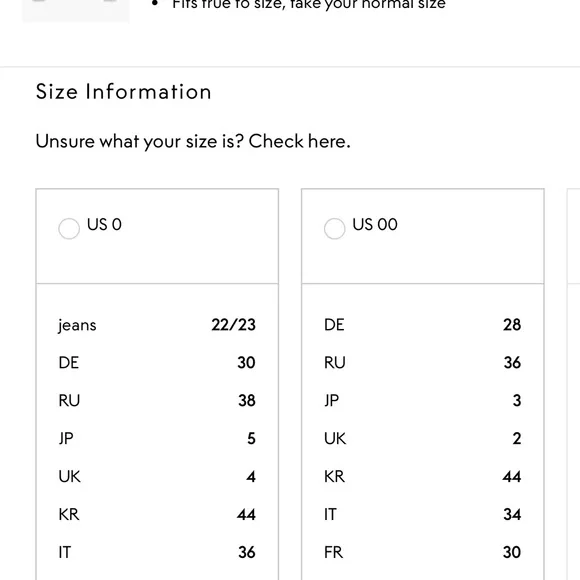This screenshot has width=580, height=580.
Task: Click the FR 30 row in US 00 card
Action: (422, 552)
